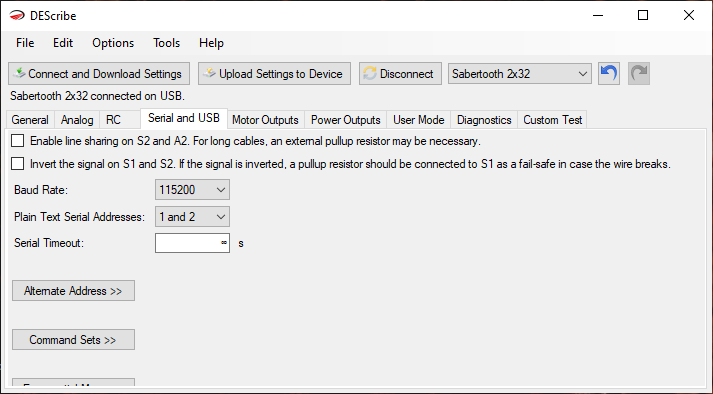The width and height of the screenshot is (713, 394).
Task: Open the Options menu
Action: (x=113, y=43)
